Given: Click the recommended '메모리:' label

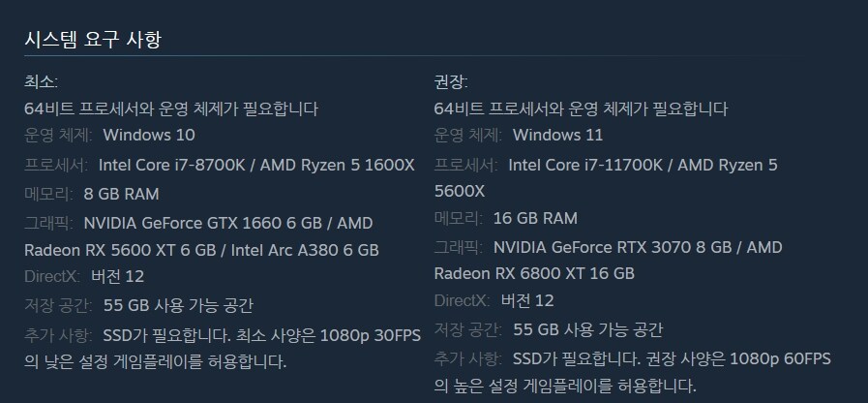Looking at the screenshot, I should pyautogui.click(x=459, y=218).
